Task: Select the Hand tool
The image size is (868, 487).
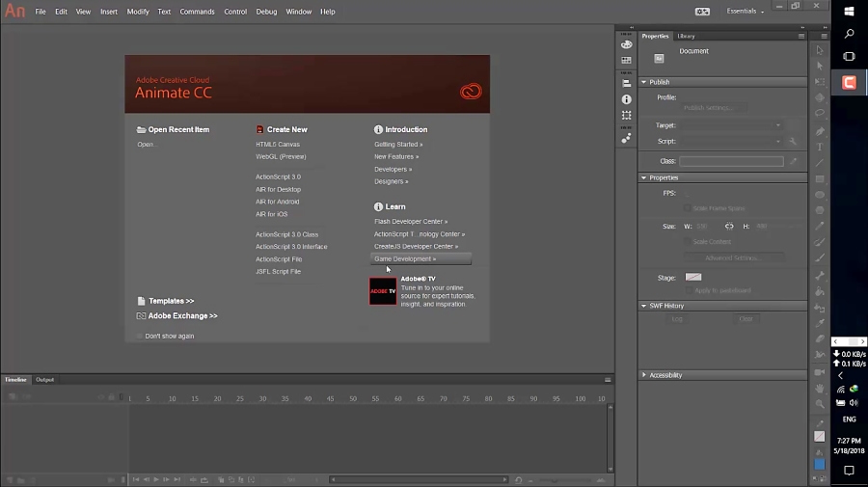Action: (820, 389)
